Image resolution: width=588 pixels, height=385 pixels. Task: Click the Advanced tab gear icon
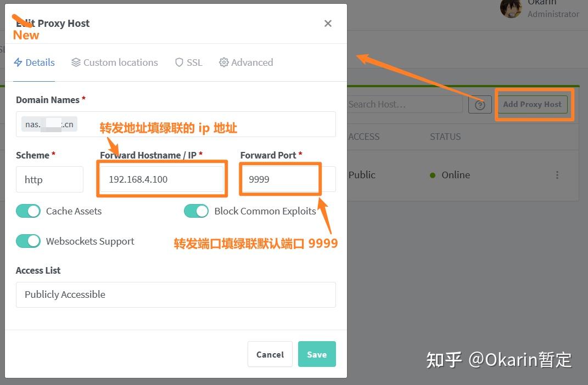coord(224,62)
